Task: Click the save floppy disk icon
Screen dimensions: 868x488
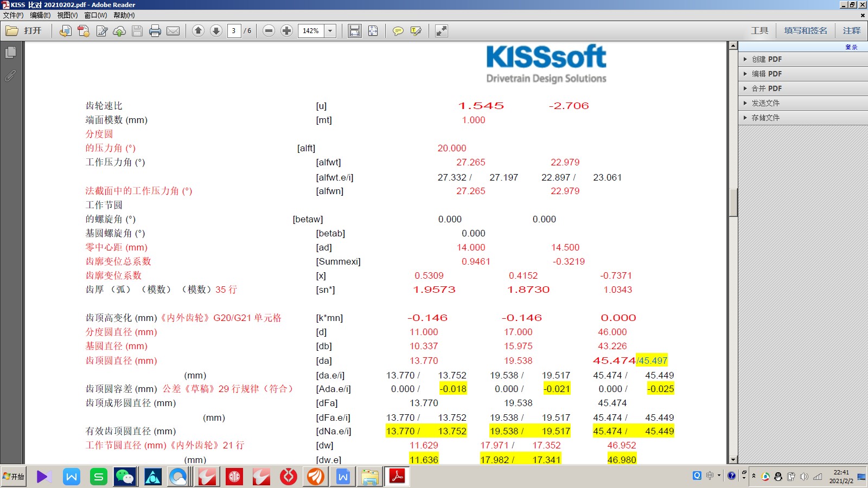Action: 137,31
